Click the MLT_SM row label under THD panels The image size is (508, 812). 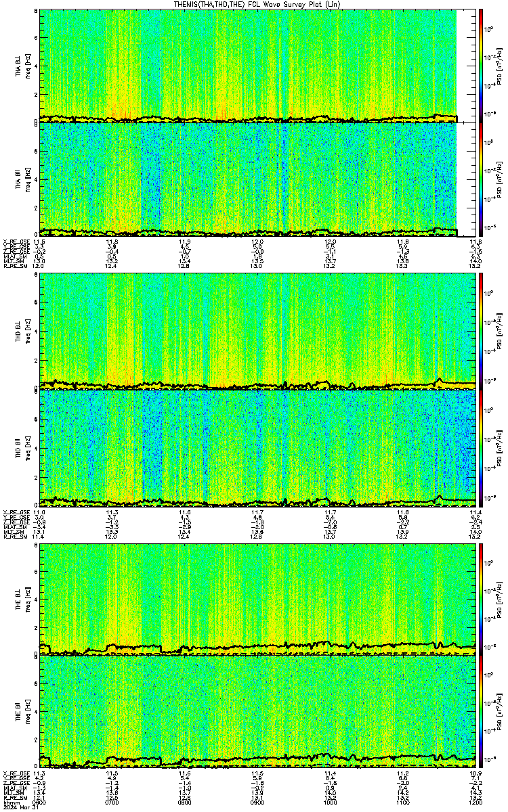tap(14, 532)
